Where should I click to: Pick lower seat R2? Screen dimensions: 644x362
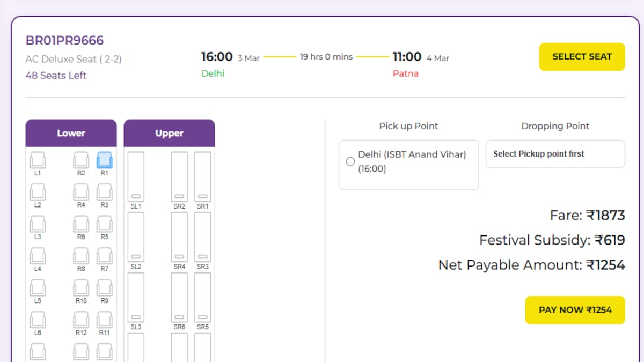coord(81,160)
